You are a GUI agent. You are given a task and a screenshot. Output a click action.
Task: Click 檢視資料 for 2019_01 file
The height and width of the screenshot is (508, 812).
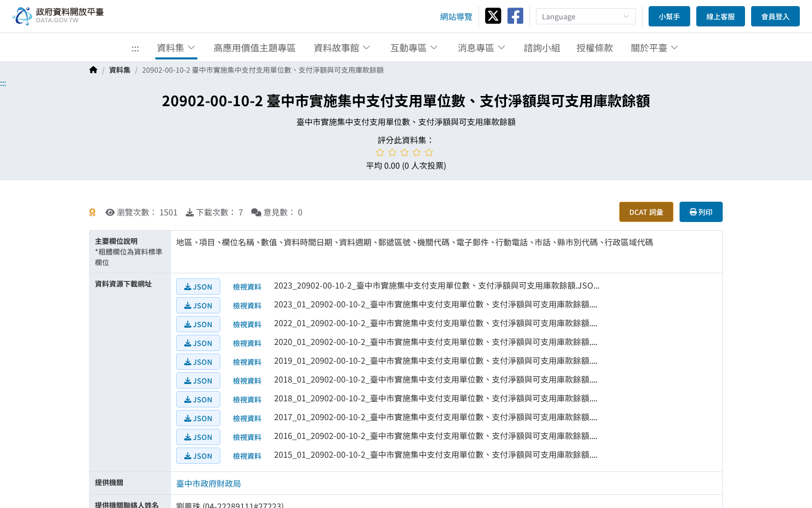[247, 362]
